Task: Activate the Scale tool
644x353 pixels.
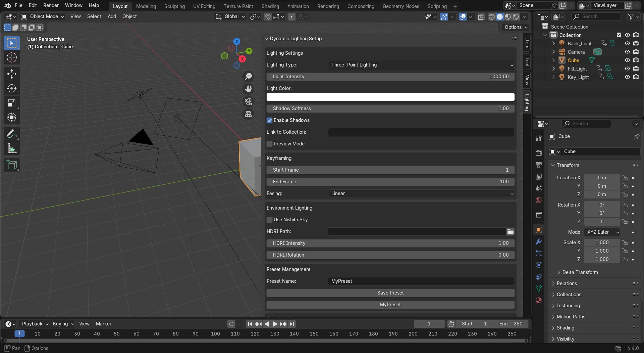Action: tap(12, 103)
